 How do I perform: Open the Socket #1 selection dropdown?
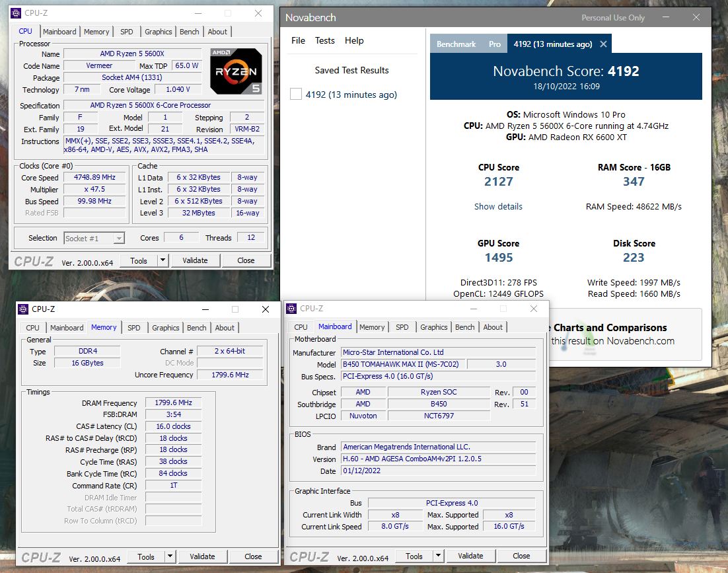point(120,238)
